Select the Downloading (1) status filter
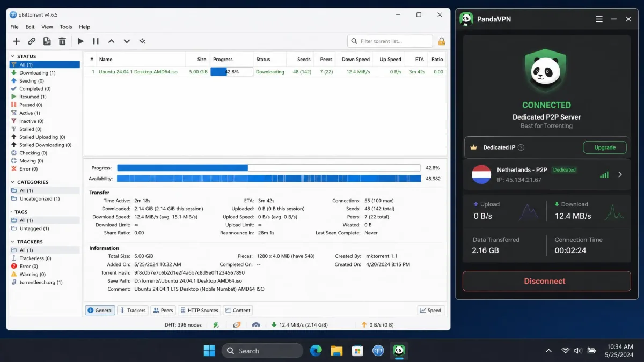The image size is (644, 362). [x=37, y=72]
